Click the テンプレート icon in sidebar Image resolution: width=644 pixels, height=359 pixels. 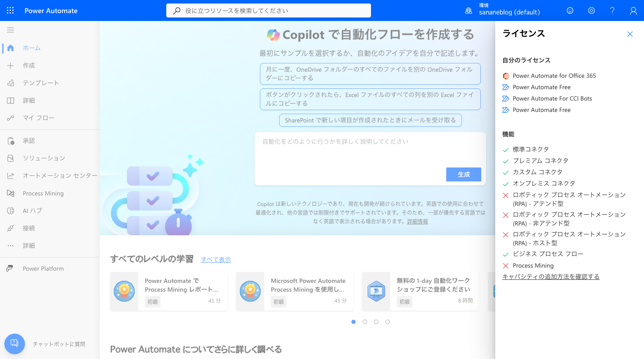10,83
